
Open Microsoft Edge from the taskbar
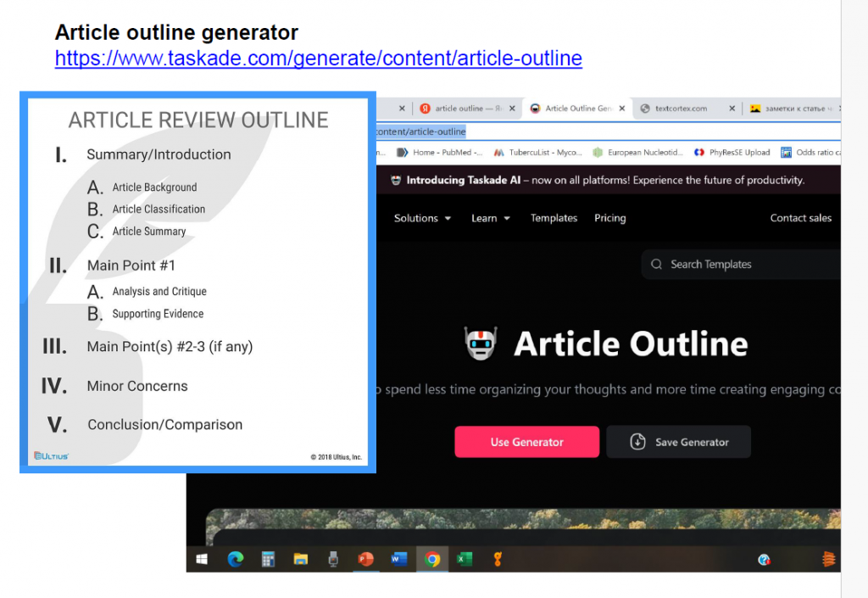coord(236,559)
